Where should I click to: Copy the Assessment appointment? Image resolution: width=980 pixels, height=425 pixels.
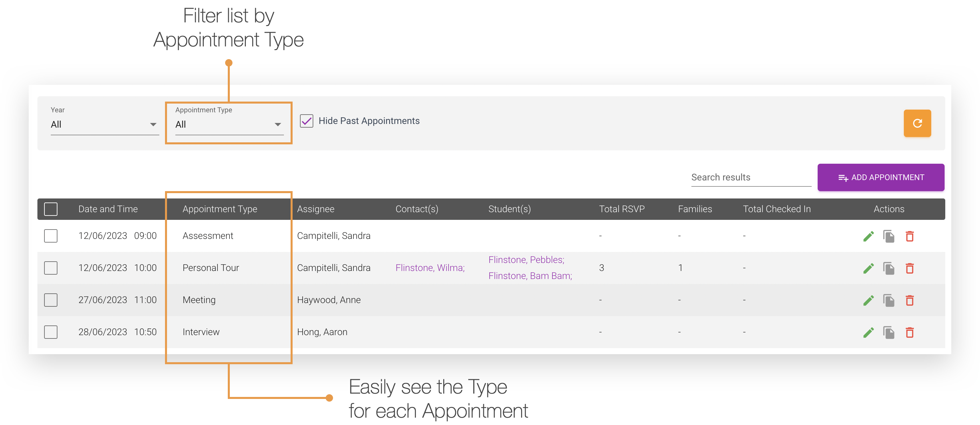(889, 236)
